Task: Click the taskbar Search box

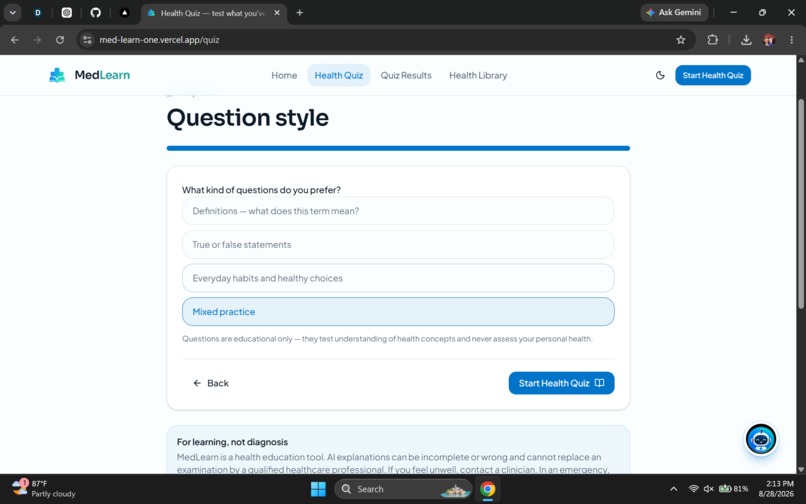Action: 403,489
